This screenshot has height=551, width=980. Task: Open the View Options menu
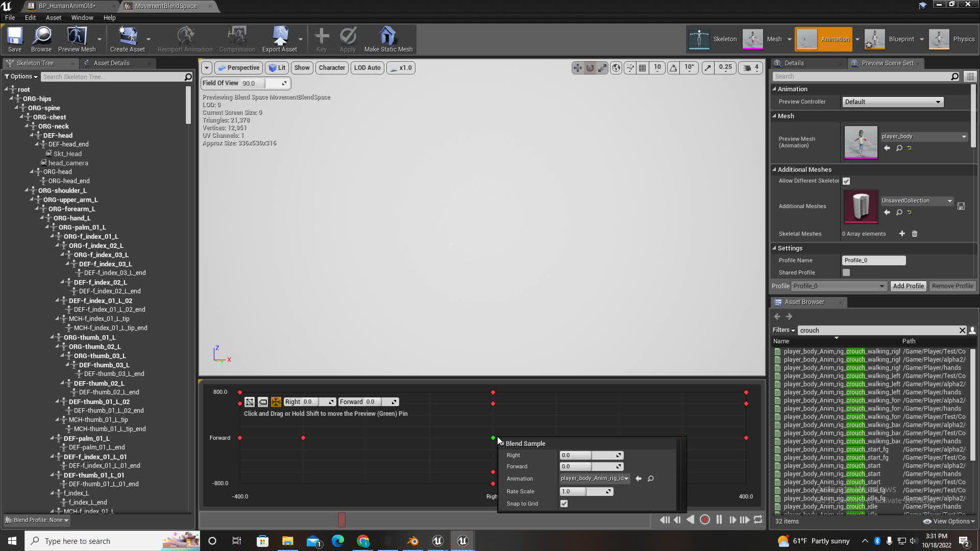(949, 521)
